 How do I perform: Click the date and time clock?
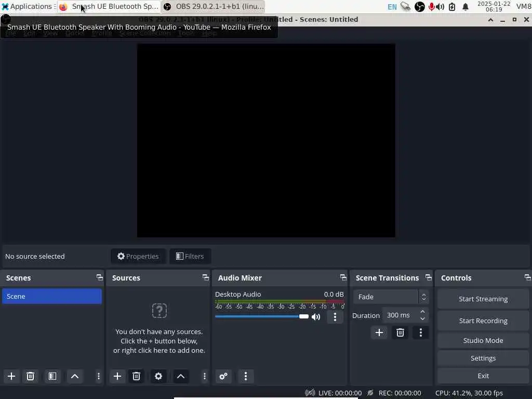494,6
